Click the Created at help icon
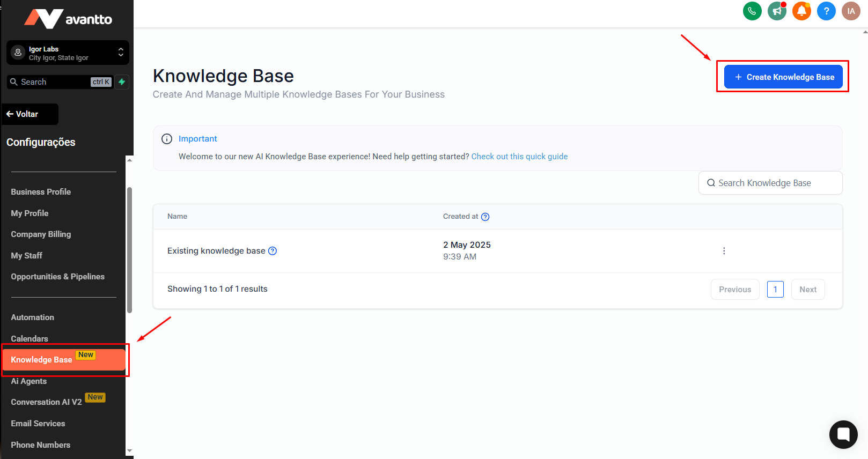 (486, 217)
